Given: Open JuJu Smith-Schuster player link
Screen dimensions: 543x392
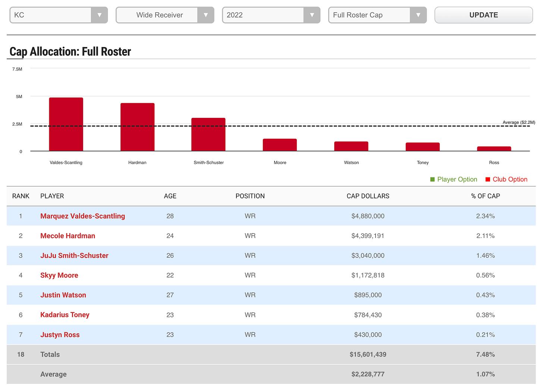Looking at the screenshot, I should pos(74,255).
